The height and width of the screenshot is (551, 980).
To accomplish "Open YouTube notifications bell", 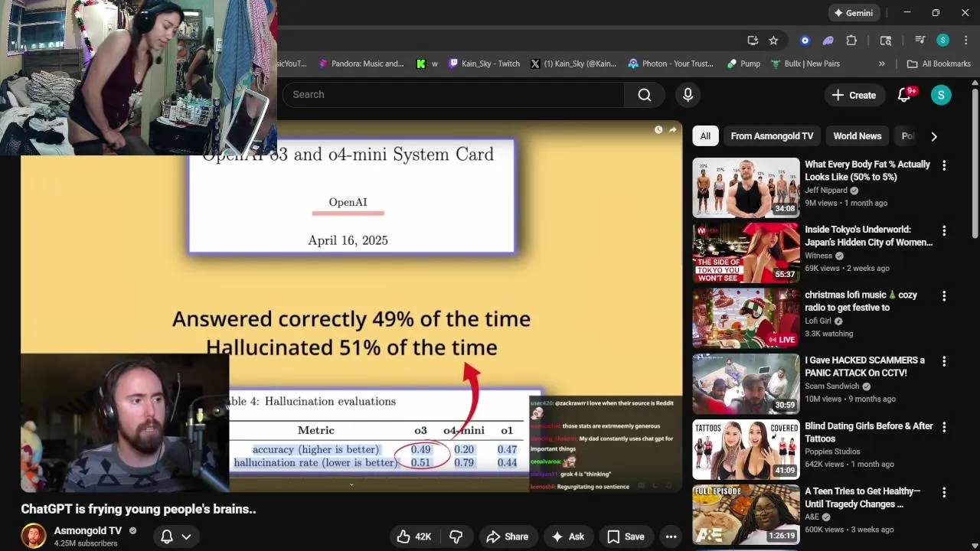I will [x=904, y=95].
